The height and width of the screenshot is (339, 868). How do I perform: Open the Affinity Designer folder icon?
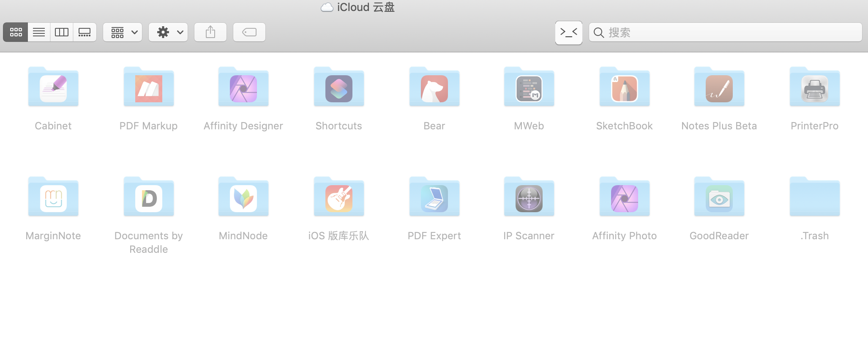coord(243,87)
